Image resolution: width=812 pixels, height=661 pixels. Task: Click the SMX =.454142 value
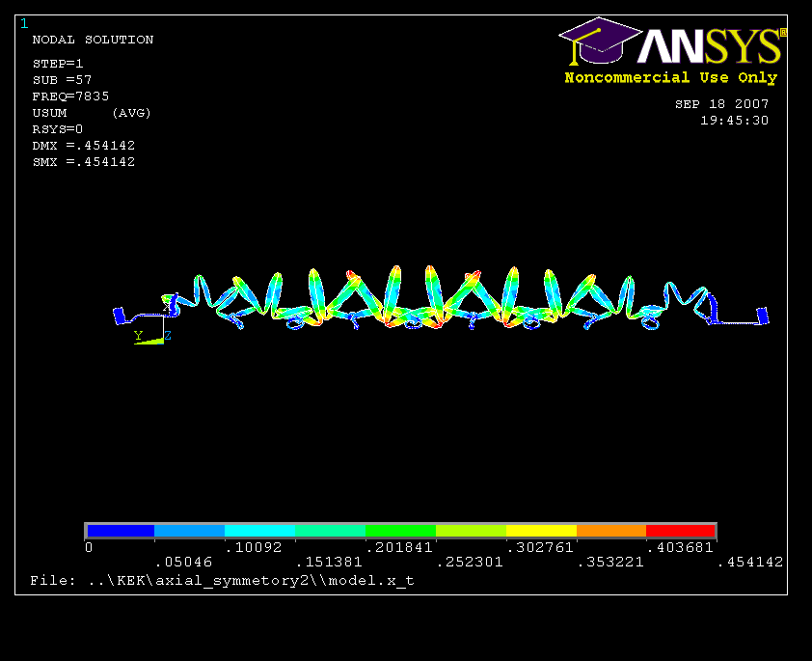[83, 162]
